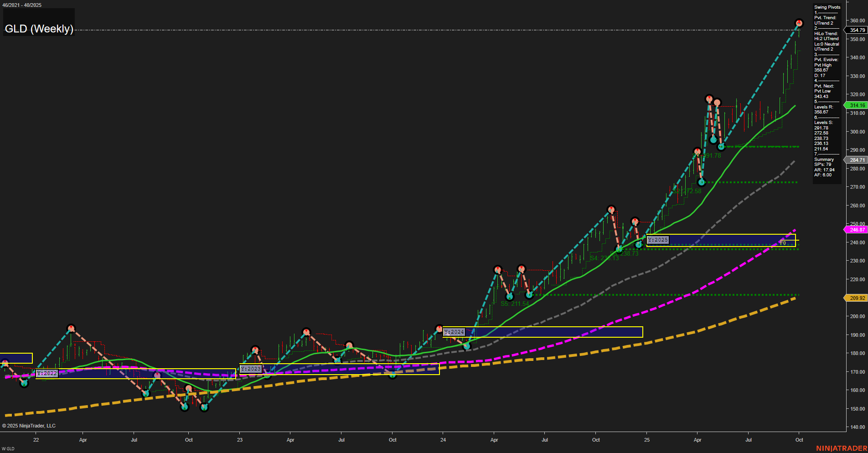
Task: Click the Y:2022 level label
Action: point(47,374)
